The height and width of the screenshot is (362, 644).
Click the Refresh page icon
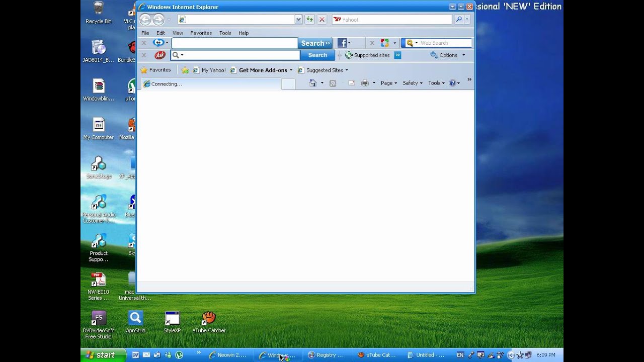pyautogui.click(x=309, y=20)
